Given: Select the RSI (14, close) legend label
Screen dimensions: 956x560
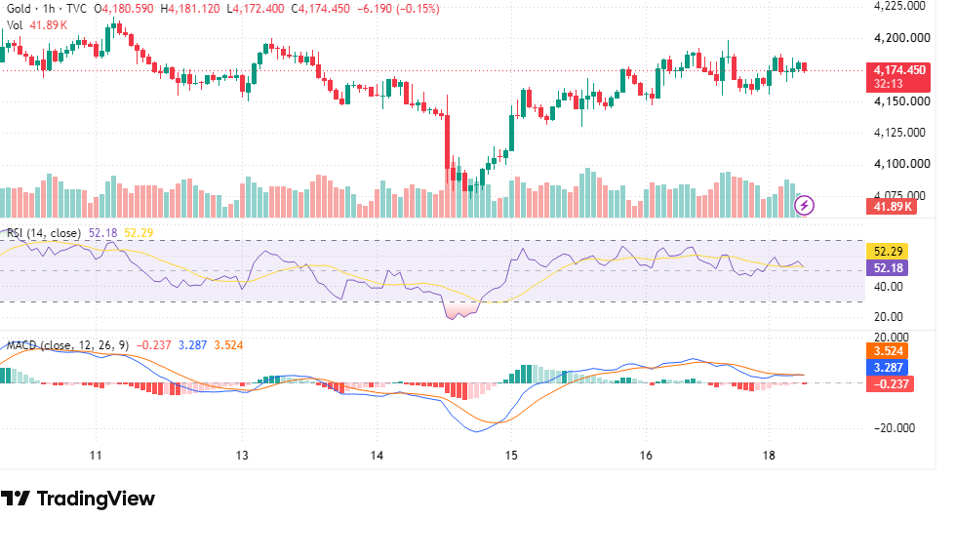Looking at the screenshot, I should pos(43,233).
